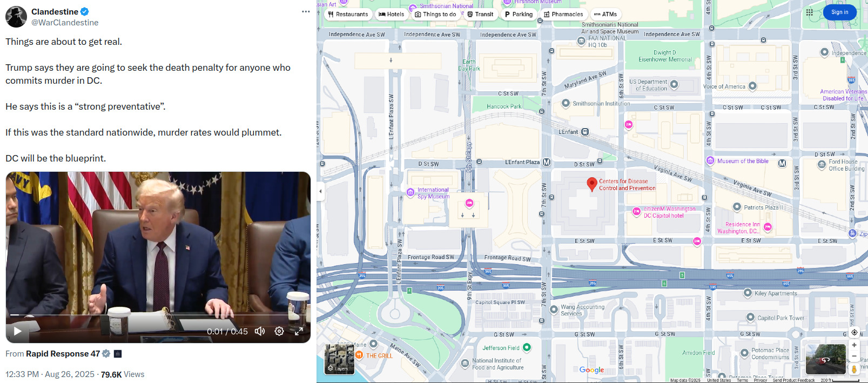Open the map Privacy link
The height and width of the screenshot is (383, 868).
coord(760,380)
